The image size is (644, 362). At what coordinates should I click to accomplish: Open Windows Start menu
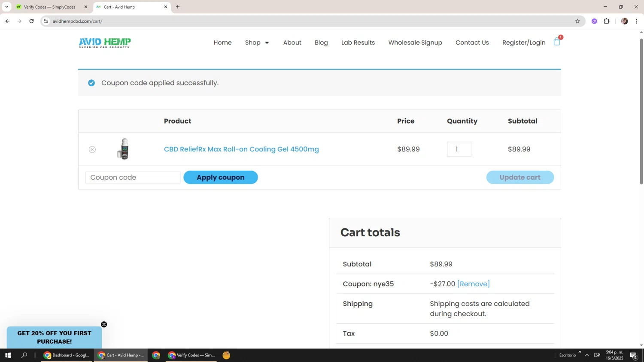(x=8, y=355)
